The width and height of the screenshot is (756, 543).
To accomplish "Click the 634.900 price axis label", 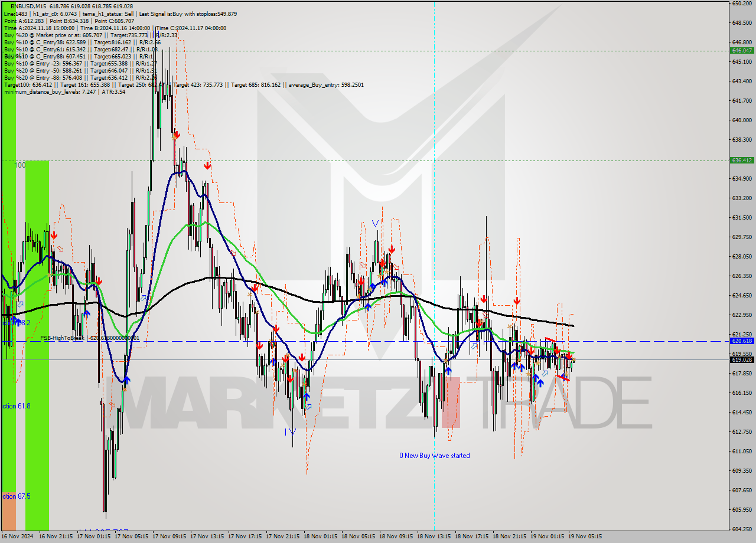I will pyautogui.click(x=742, y=178).
